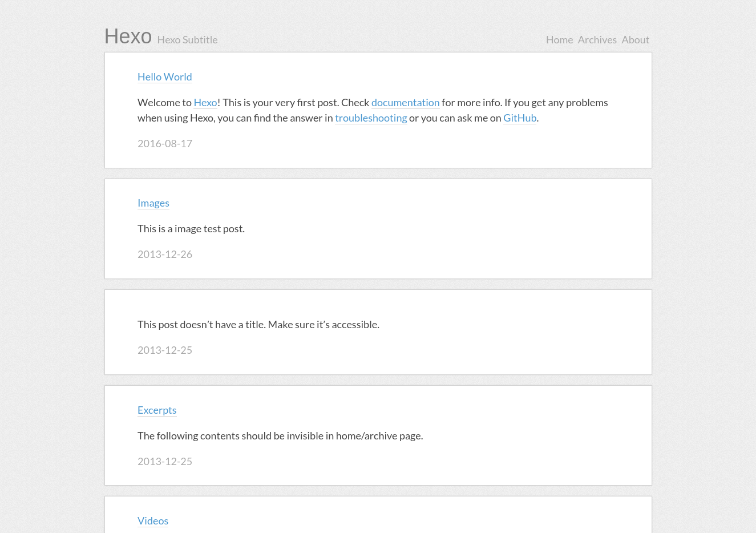The width and height of the screenshot is (756, 533).
Task: Open the Excerpts post
Action: (x=157, y=410)
